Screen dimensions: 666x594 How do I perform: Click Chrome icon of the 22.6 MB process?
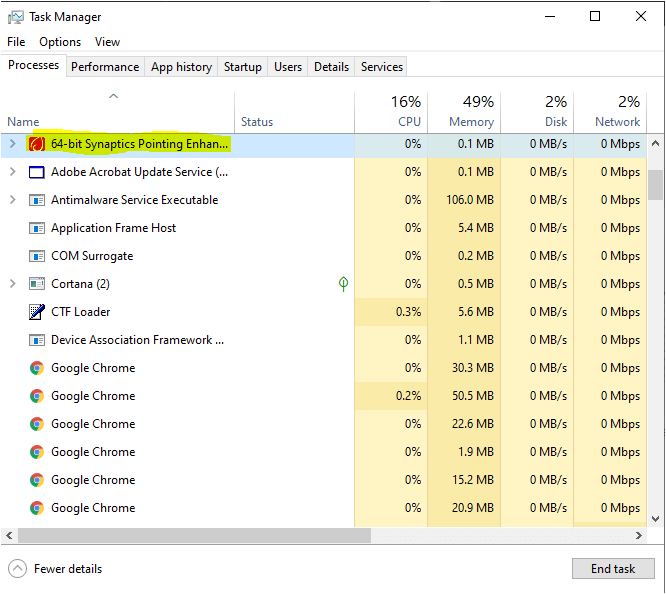pyautogui.click(x=37, y=424)
